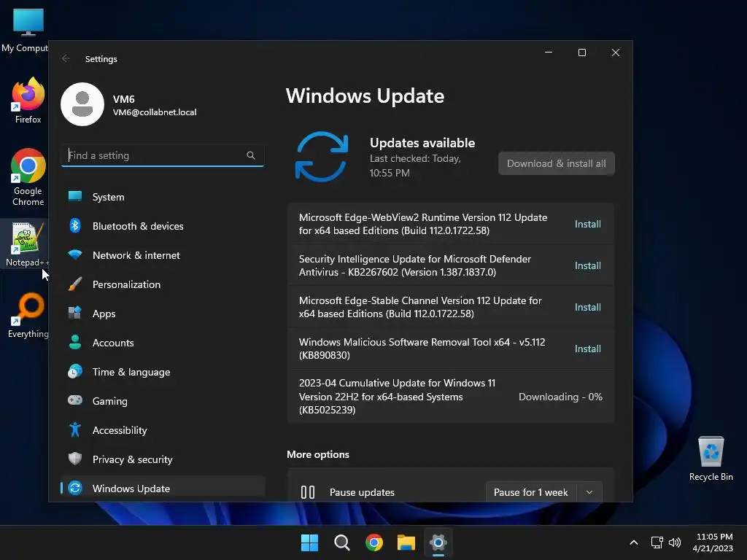This screenshot has height=560, width=747.
Task: Go to Network & internet page
Action: tap(163, 254)
